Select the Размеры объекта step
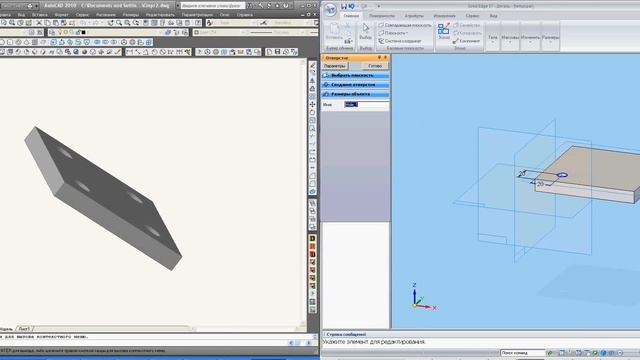 [x=356, y=94]
